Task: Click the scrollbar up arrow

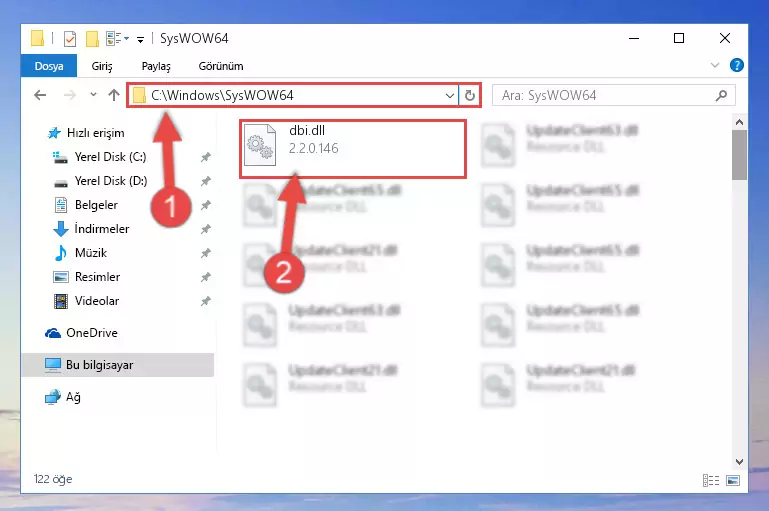Action: tap(740, 122)
